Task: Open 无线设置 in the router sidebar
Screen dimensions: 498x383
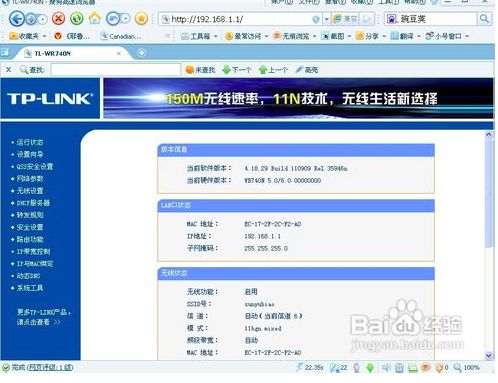Action: (x=30, y=191)
